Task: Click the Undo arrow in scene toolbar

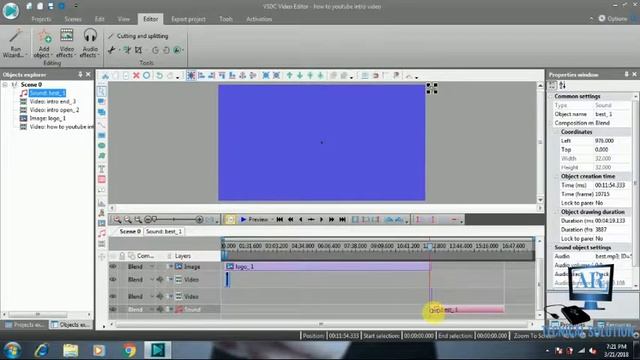Action: pos(159,76)
